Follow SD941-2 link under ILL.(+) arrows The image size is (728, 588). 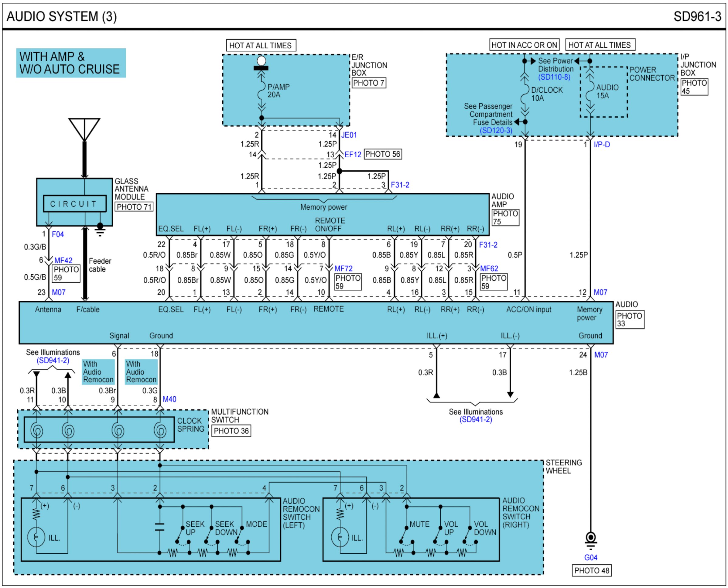point(476,420)
